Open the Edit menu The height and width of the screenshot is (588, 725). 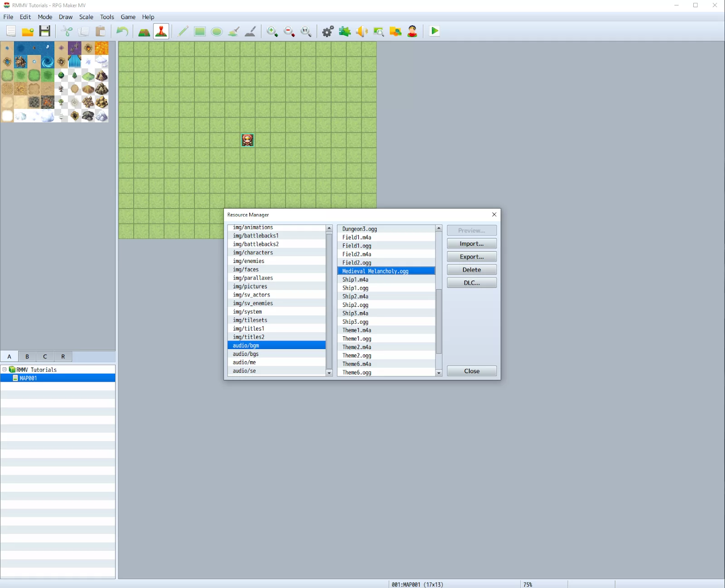(x=25, y=17)
